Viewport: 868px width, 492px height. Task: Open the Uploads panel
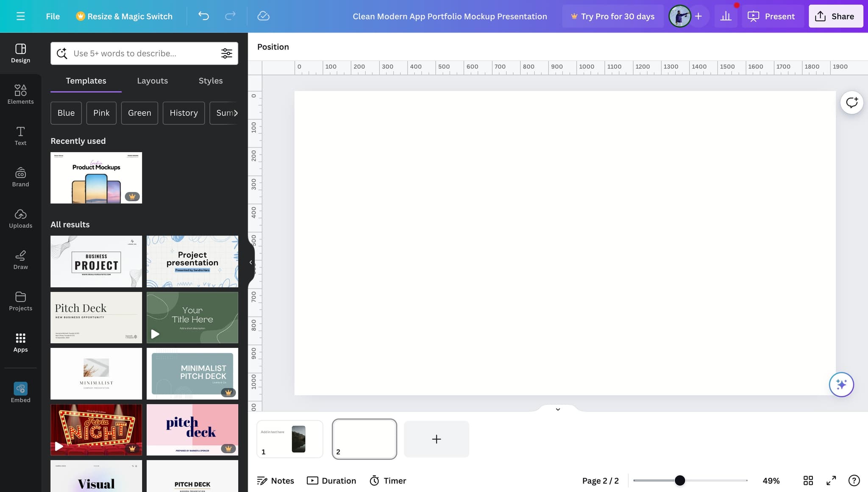point(20,218)
